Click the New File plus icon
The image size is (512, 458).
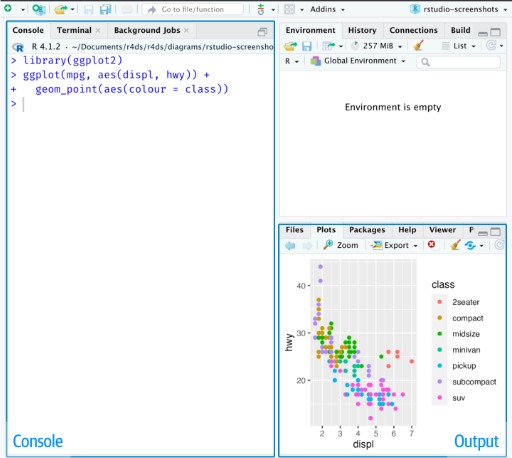pyautogui.click(x=8, y=8)
